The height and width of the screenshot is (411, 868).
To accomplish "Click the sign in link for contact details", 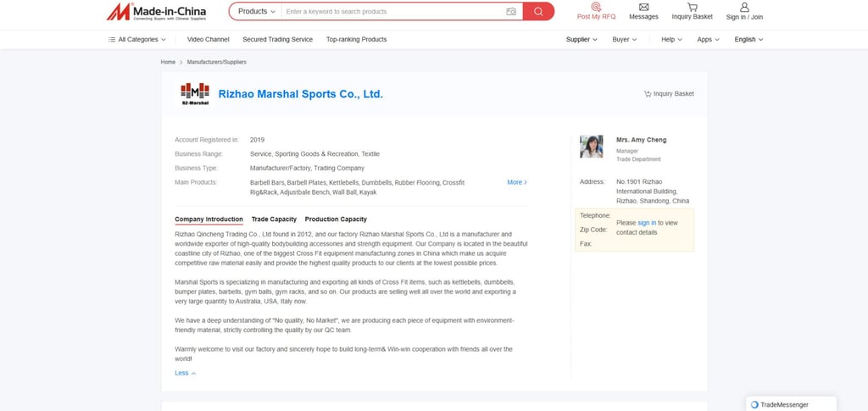I will [647, 223].
